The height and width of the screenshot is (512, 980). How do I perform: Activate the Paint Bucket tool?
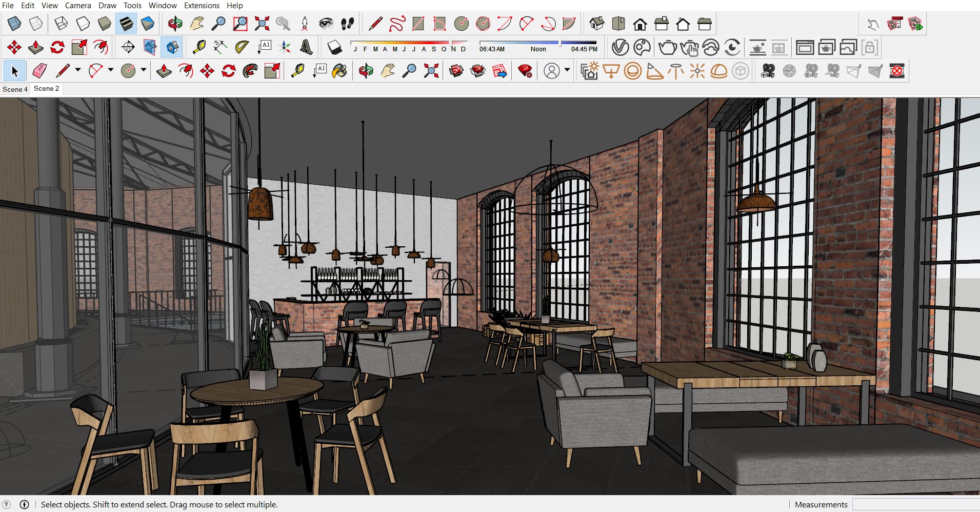(x=339, y=71)
